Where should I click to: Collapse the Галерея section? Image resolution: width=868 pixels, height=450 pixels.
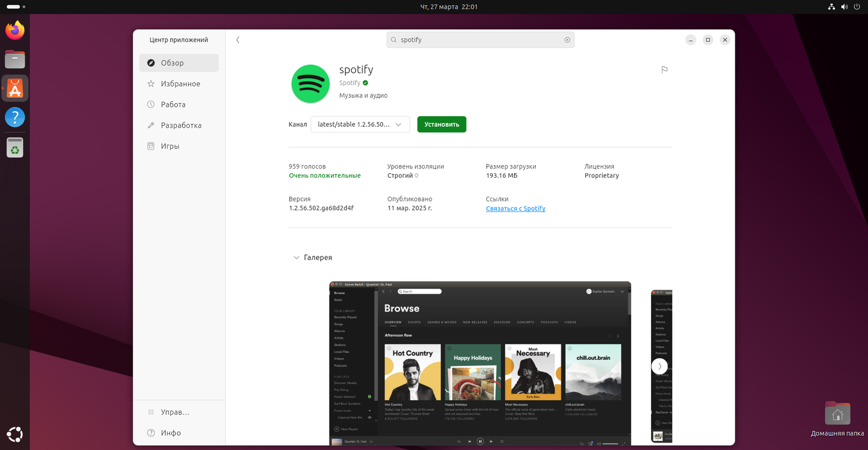pos(297,258)
